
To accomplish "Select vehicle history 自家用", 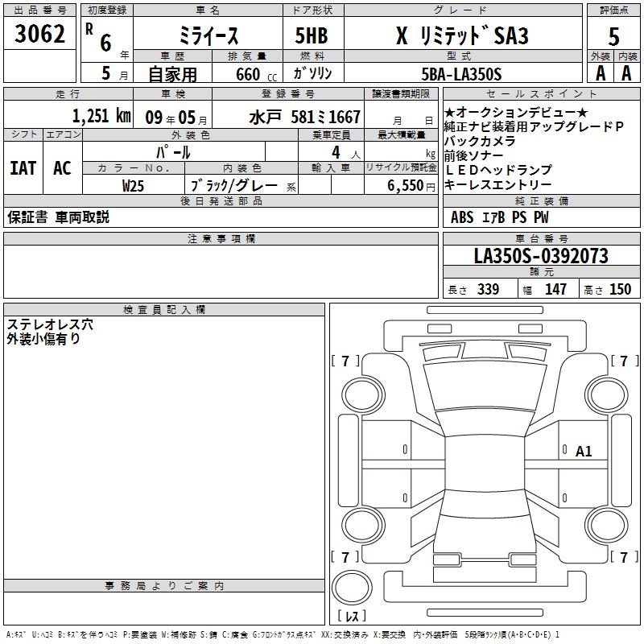I will coord(172,74).
